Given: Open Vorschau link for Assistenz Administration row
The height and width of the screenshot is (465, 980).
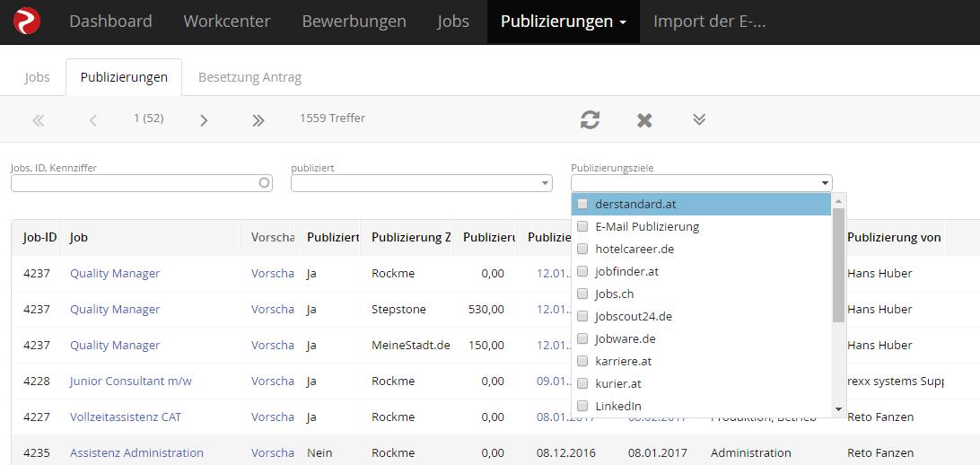Looking at the screenshot, I should click(273, 453).
